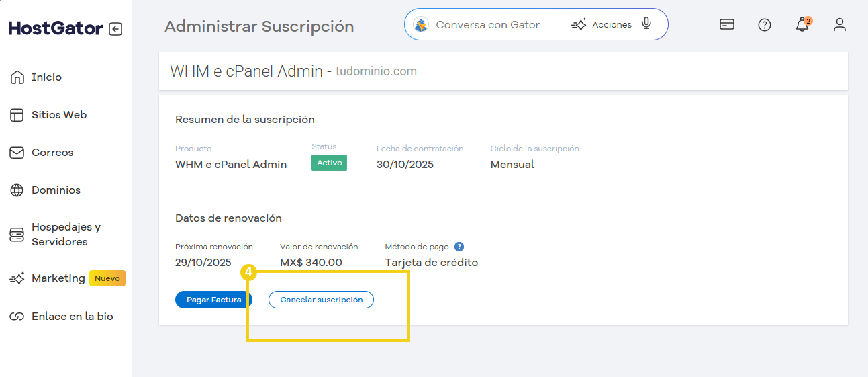The image size is (868, 377).
Task: Click the Gator assistant avatar icon
Action: click(421, 25)
